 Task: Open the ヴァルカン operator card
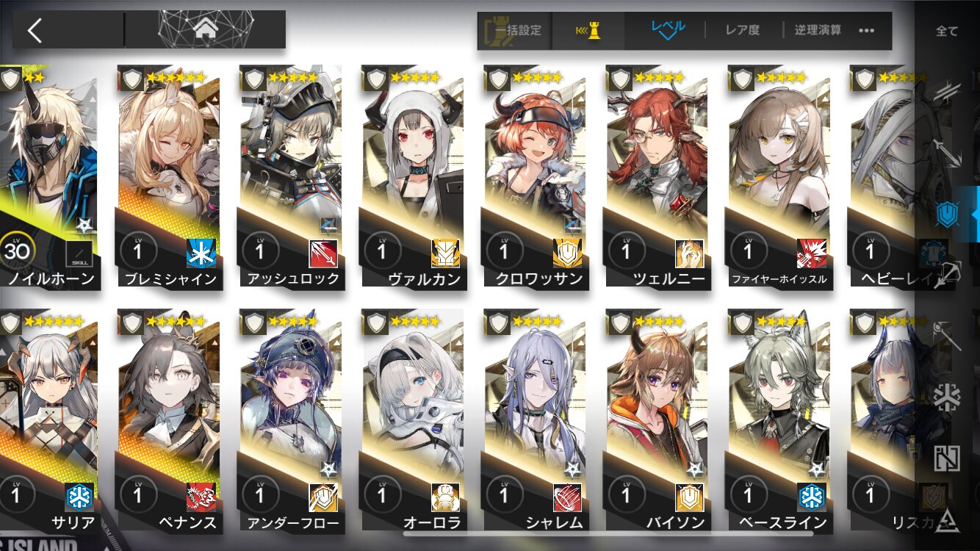tap(413, 177)
